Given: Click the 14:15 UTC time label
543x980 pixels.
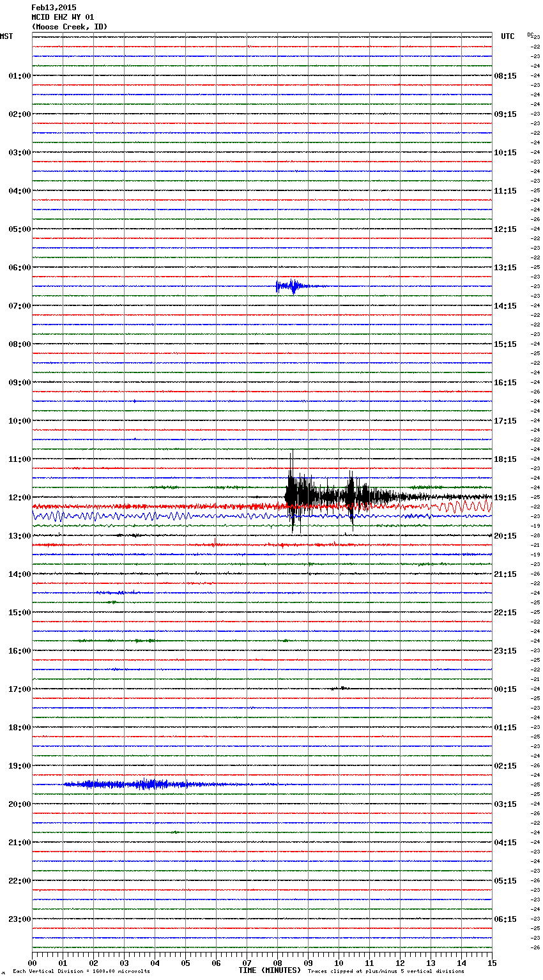Looking at the screenshot, I should tap(505, 306).
